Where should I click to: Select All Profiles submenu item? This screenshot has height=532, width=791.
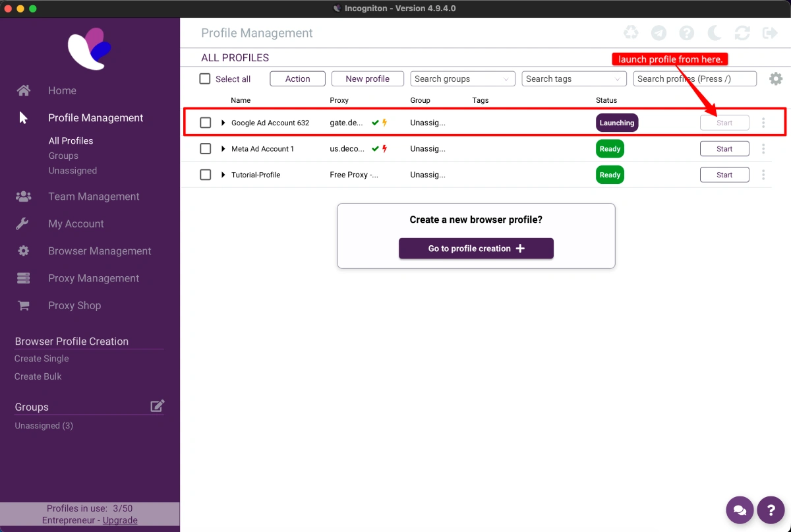tap(71, 140)
